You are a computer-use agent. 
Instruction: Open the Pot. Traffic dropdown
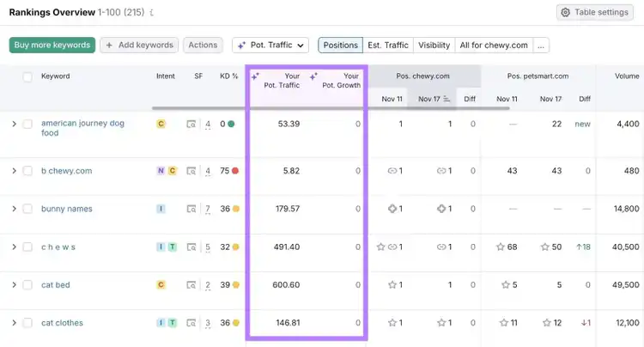click(270, 46)
